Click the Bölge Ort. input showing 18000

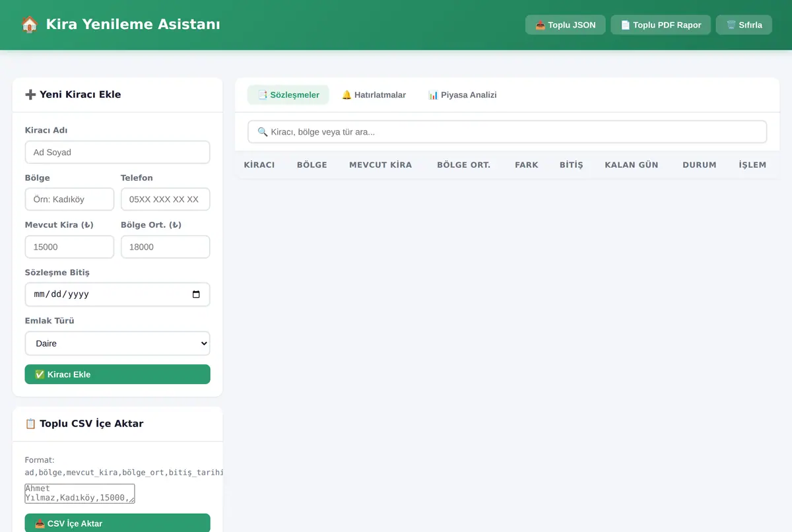point(165,247)
